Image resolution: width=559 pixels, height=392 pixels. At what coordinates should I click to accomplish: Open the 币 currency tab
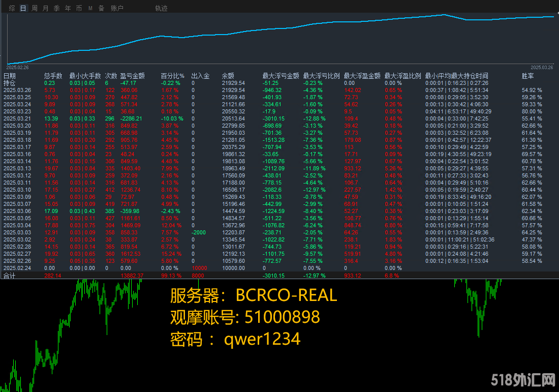[x=79, y=8]
